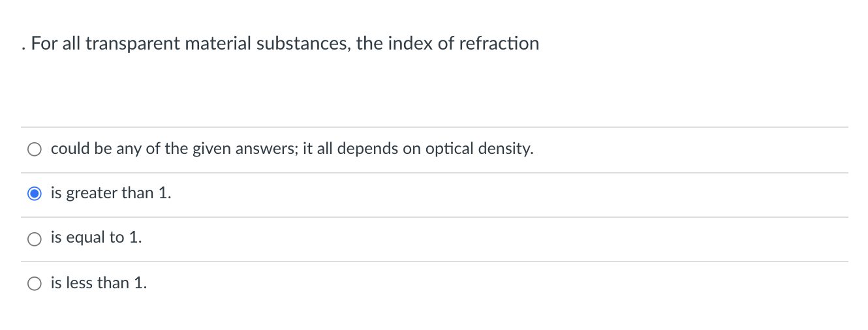Select the 'could be any of the given answers' radio button

click(35, 149)
